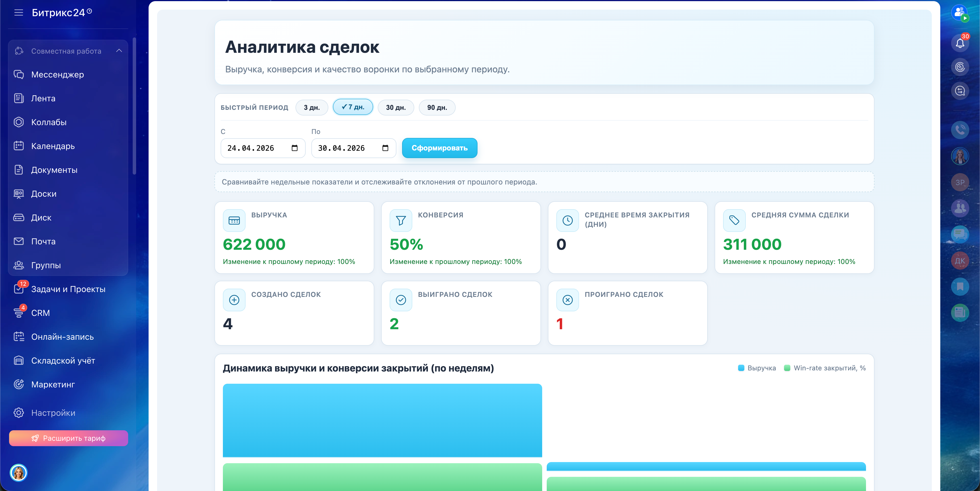Image resolution: width=980 pixels, height=491 pixels.
Task: Open Мессенджер from the sidebar
Action: click(x=68, y=75)
